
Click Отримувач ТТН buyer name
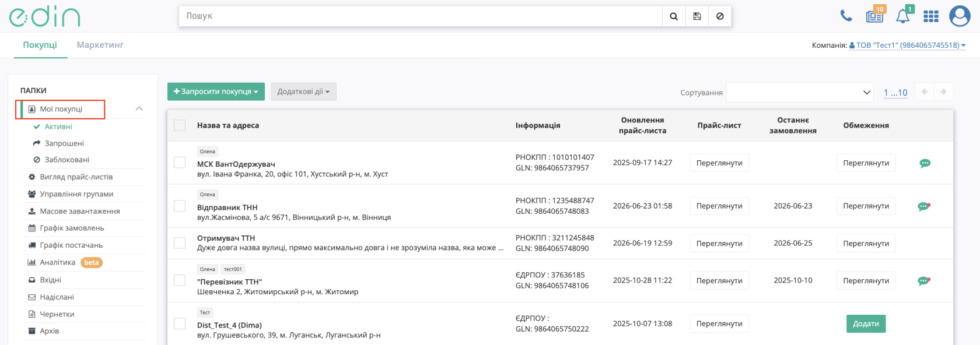tap(226, 238)
